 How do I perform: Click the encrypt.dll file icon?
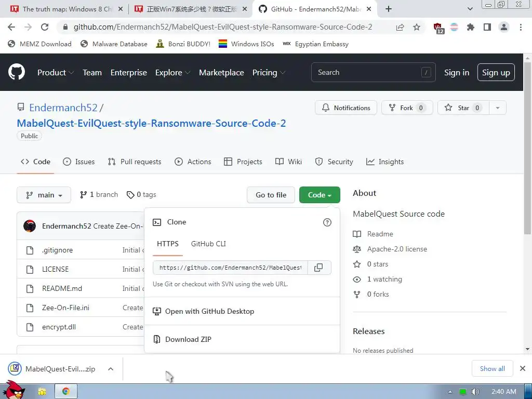coord(30,327)
